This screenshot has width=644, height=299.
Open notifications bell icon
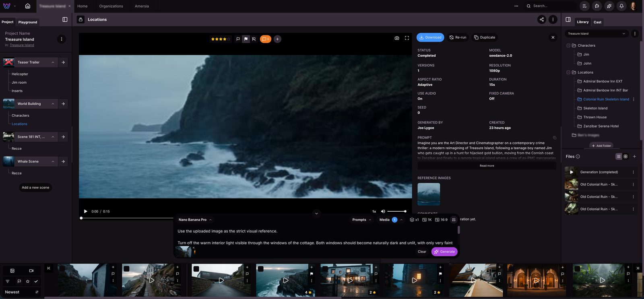[621, 6]
